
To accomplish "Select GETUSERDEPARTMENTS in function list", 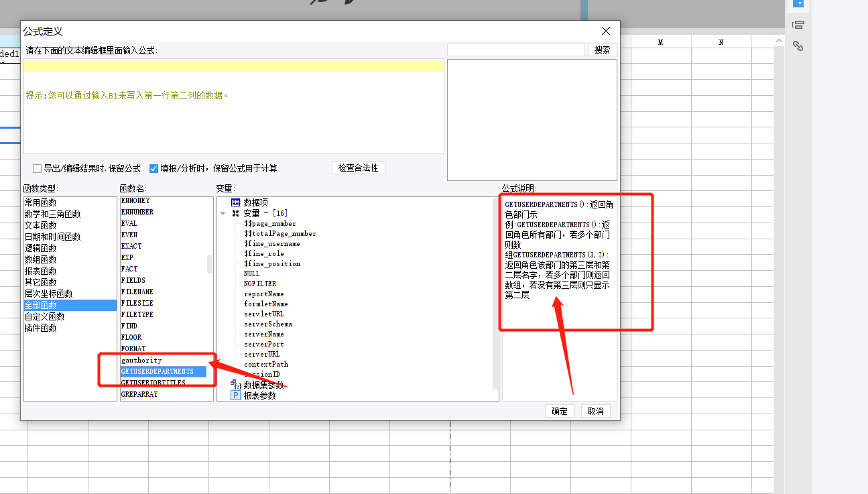I will [x=163, y=371].
